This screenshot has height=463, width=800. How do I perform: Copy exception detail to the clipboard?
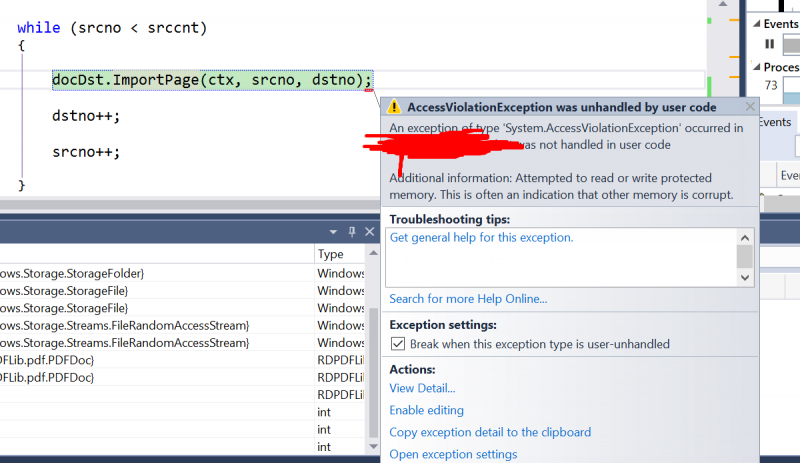pyautogui.click(x=490, y=432)
